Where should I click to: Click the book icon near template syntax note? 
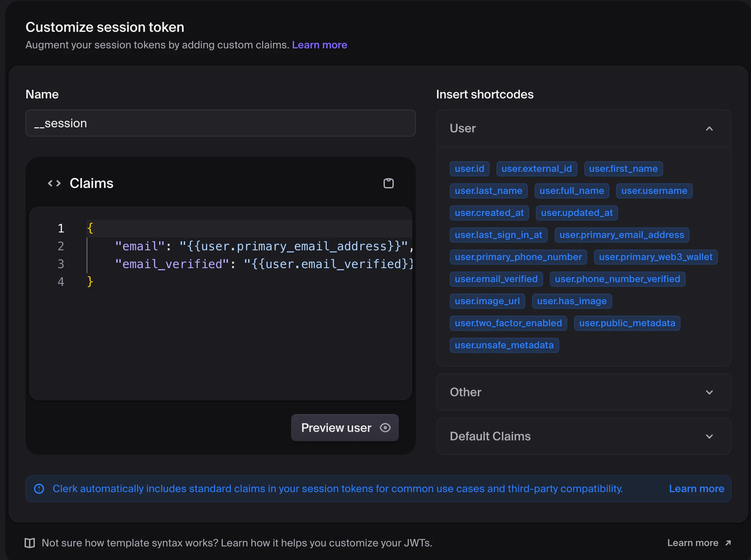click(x=30, y=543)
